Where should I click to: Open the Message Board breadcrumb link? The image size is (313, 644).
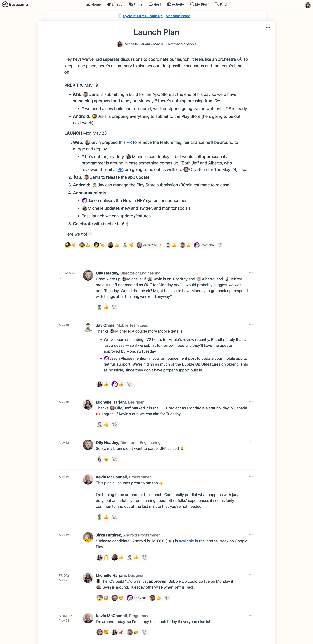pyautogui.click(x=178, y=16)
